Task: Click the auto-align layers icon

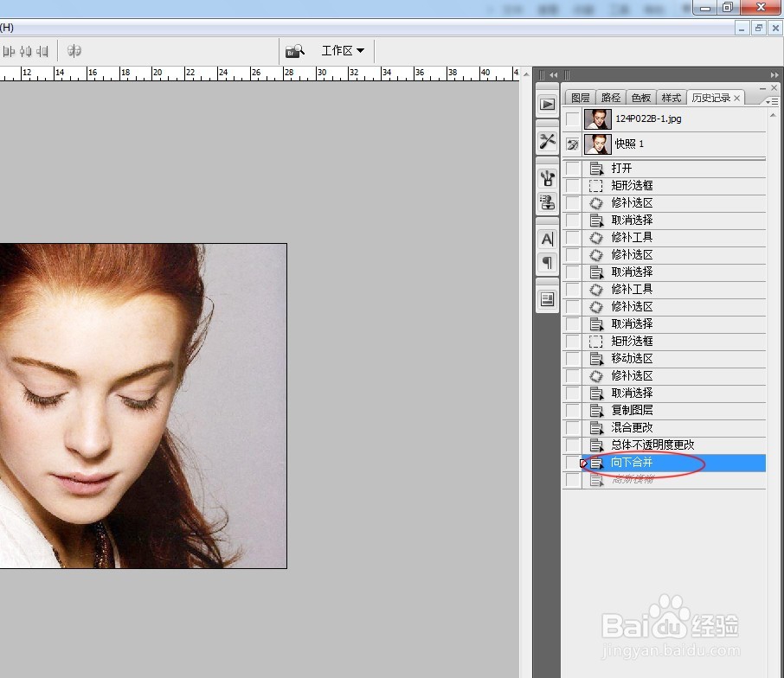Action: (x=74, y=51)
